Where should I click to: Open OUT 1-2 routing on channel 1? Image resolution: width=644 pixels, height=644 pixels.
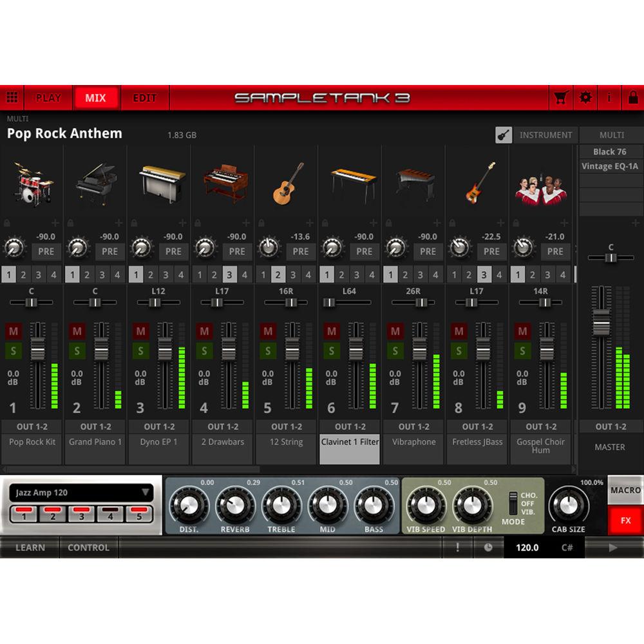[32, 426]
